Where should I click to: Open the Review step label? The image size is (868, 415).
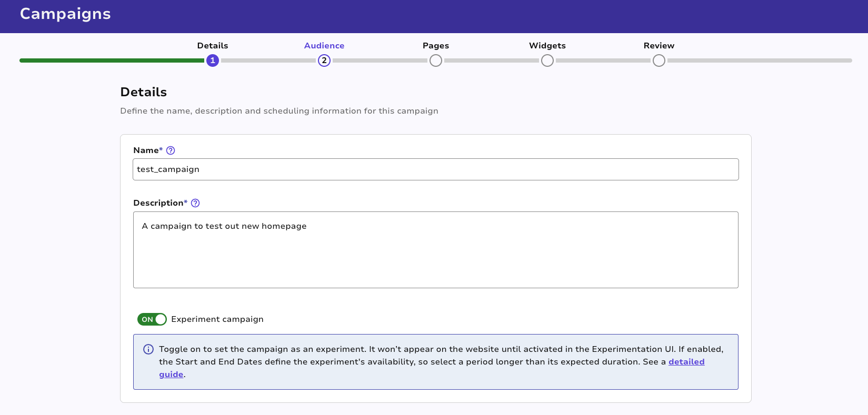tap(659, 46)
